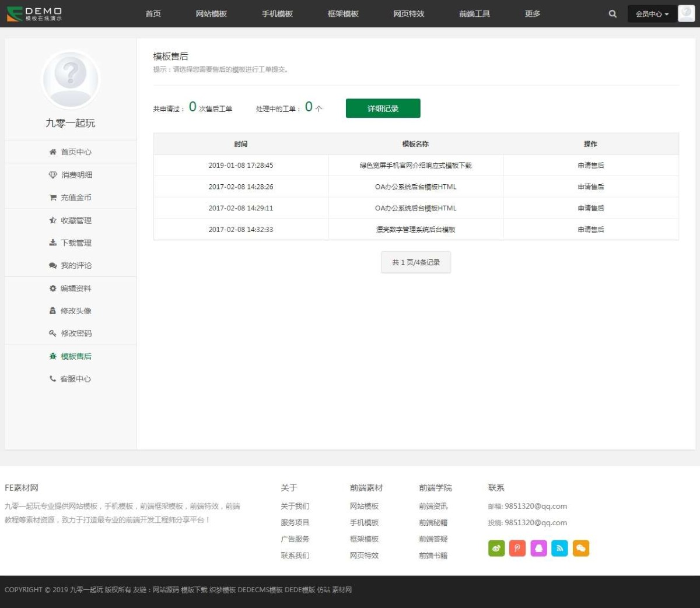Open 充值金币 from the sidebar
This screenshot has height=608, width=700.
pyautogui.click(x=71, y=198)
